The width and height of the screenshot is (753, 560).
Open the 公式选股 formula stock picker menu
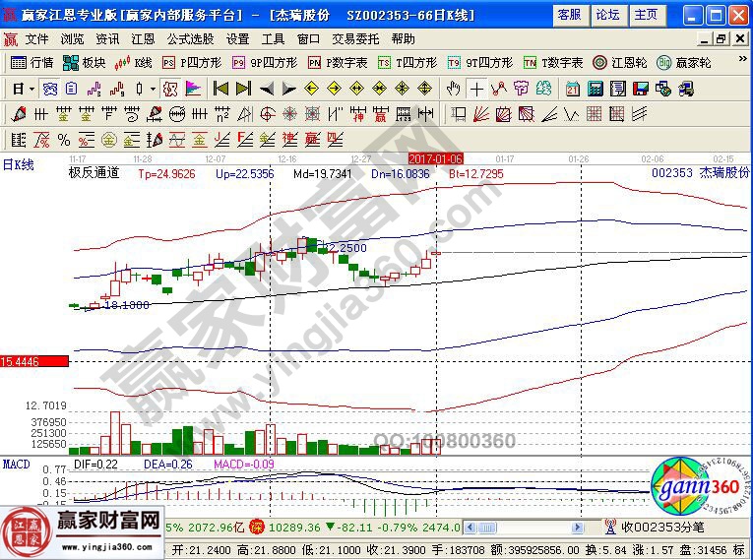190,39
